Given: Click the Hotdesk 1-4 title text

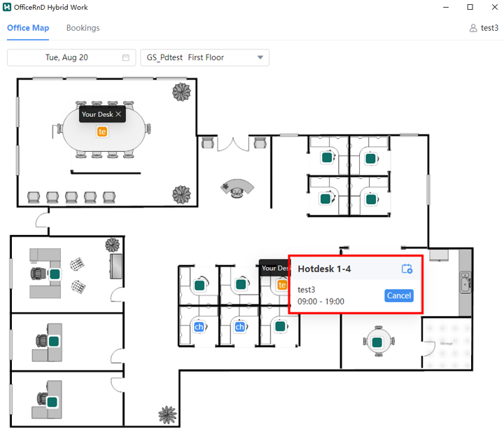Looking at the screenshot, I should pyautogui.click(x=324, y=269).
